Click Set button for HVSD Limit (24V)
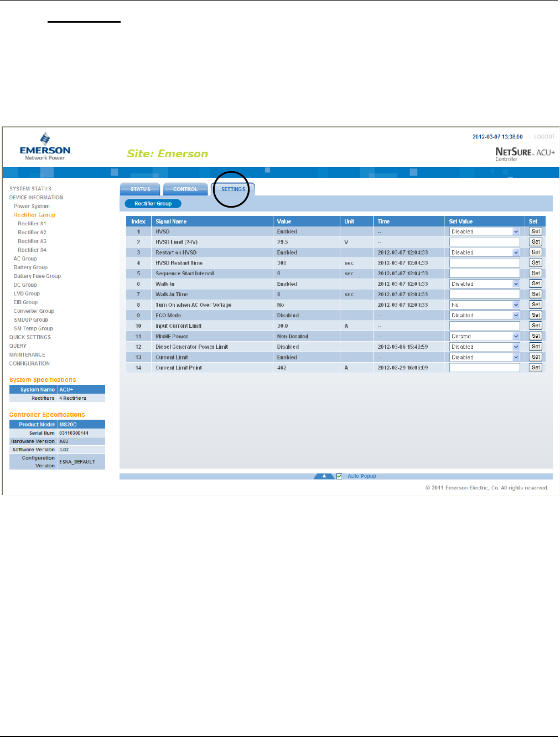The image size is (560, 737). (x=536, y=242)
